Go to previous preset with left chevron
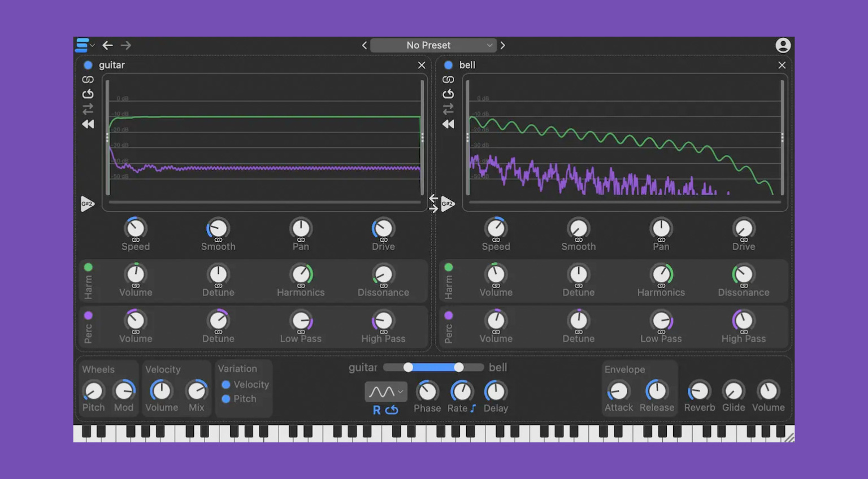Image resolution: width=868 pixels, height=479 pixels. click(x=364, y=45)
